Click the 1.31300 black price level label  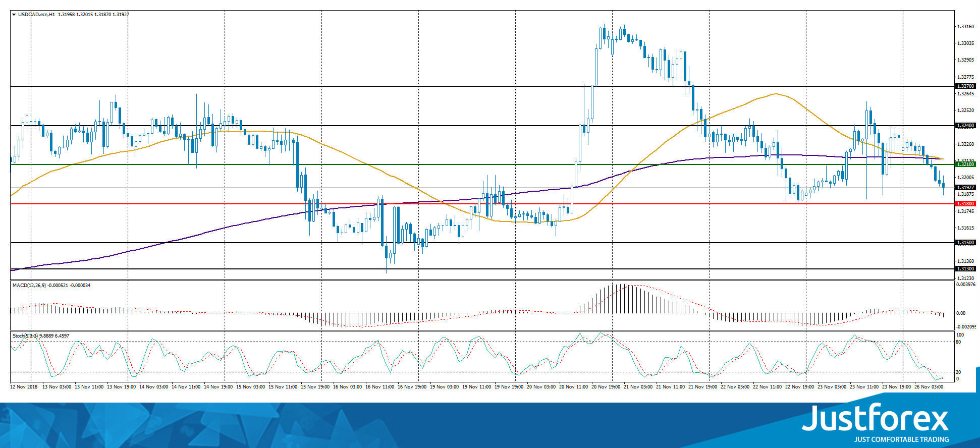[965, 269]
